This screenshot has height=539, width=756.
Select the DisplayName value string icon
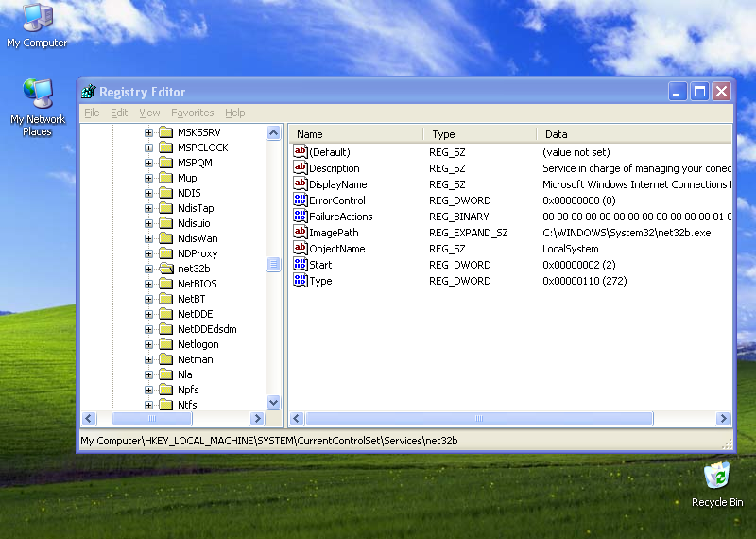pyautogui.click(x=300, y=183)
